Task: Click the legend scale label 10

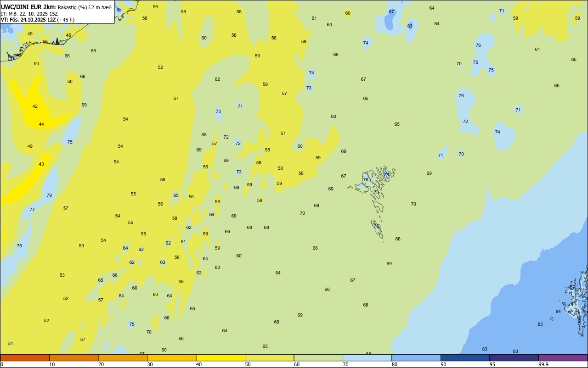Action: point(52,364)
